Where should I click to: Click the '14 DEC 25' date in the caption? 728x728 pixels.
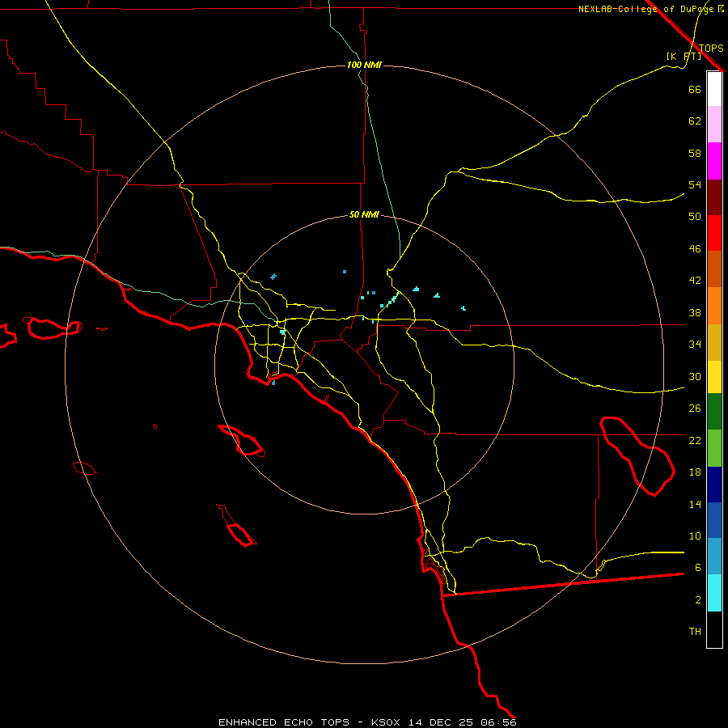[x=441, y=722]
